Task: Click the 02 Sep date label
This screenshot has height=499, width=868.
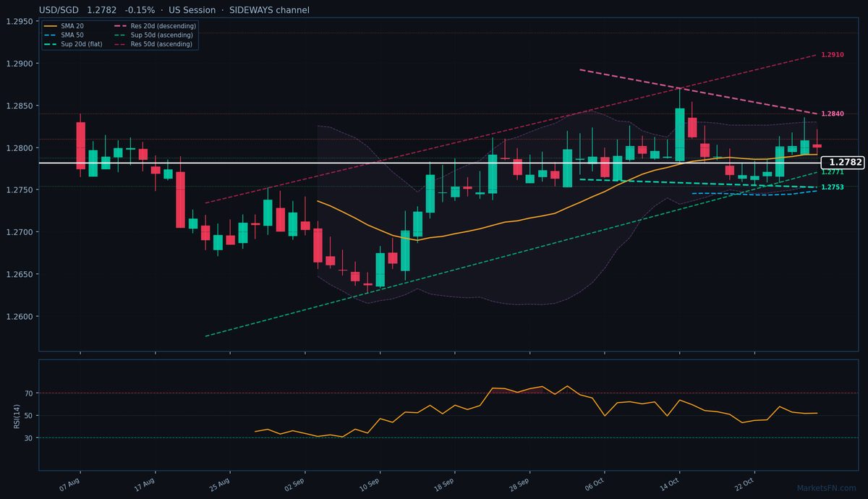Action: [294, 483]
